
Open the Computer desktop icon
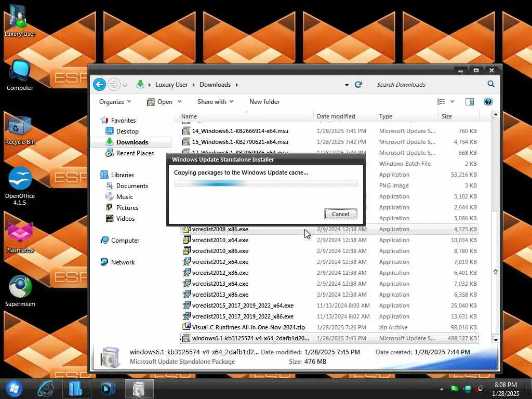[x=20, y=75]
